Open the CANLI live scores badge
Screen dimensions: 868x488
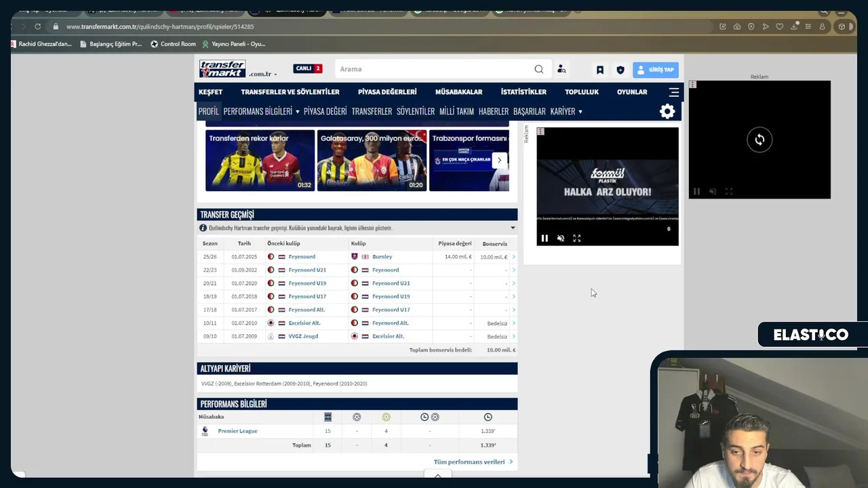(x=307, y=68)
